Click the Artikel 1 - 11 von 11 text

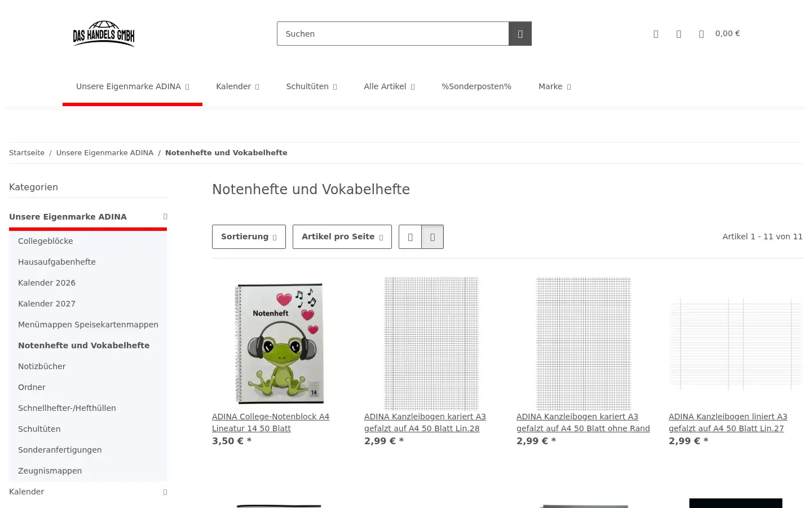pos(762,237)
